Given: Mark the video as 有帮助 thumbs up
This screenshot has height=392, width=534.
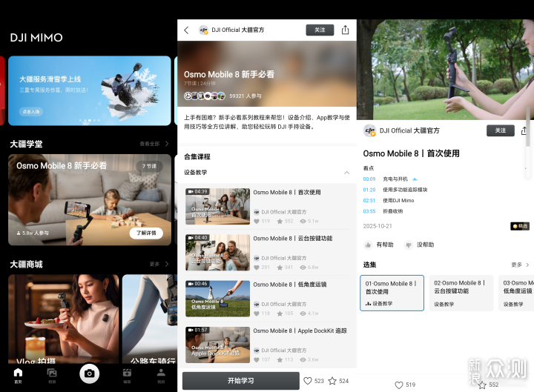Looking at the screenshot, I should pos(379,245).
